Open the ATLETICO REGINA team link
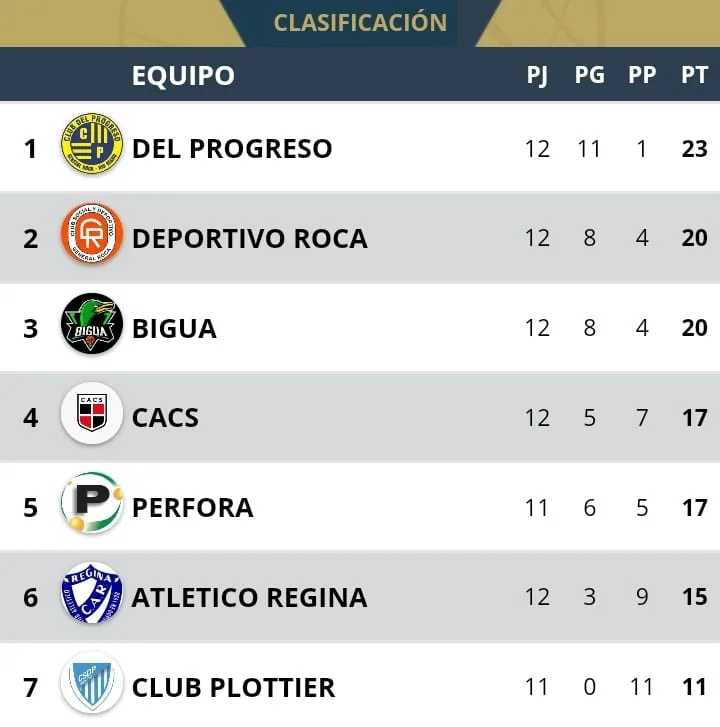720x727 pixels. [249, 597]
